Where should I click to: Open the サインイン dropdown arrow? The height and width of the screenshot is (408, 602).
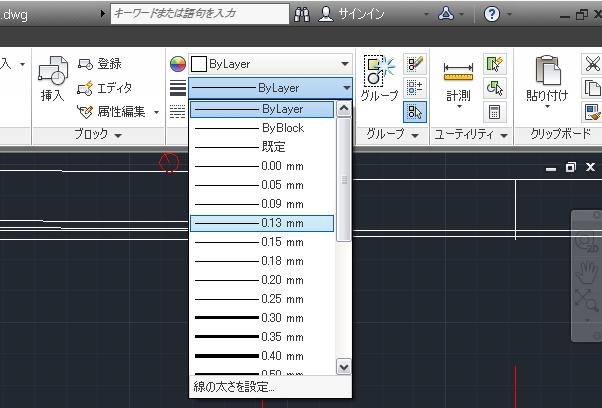click(x=426, y=15)
